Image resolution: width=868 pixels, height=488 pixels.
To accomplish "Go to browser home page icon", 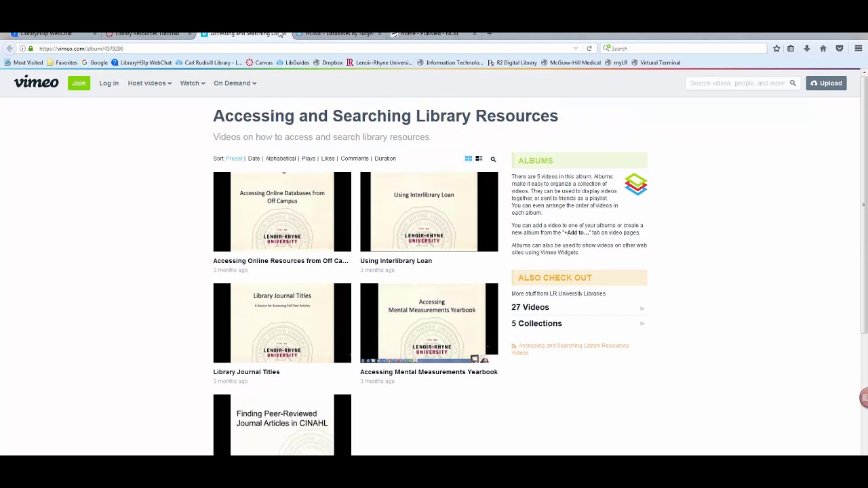I will click(823, 49).
